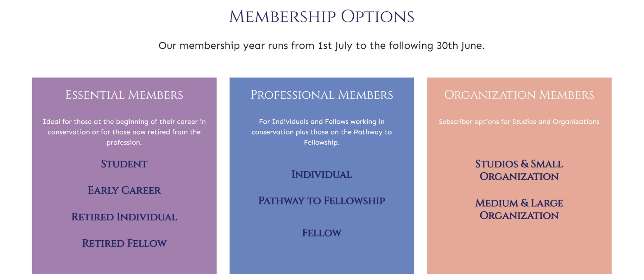644x280 pixels.
Task: Click the Essential Members description text
Action: [124, 132]
